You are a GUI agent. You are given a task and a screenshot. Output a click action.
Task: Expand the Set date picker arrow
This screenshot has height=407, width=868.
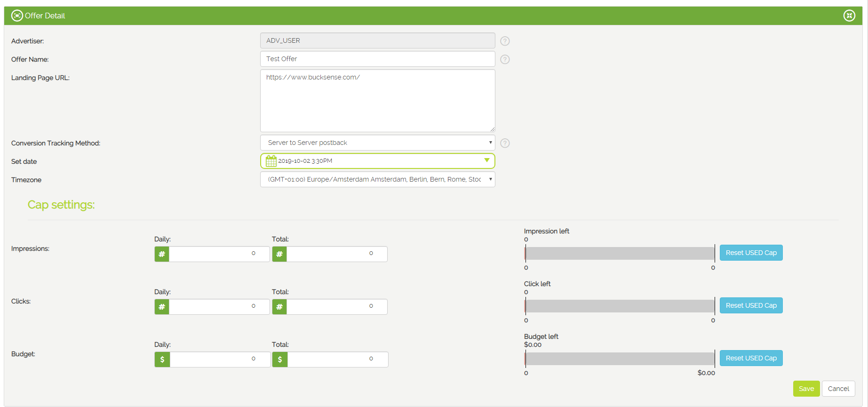(x=487, y=160)
